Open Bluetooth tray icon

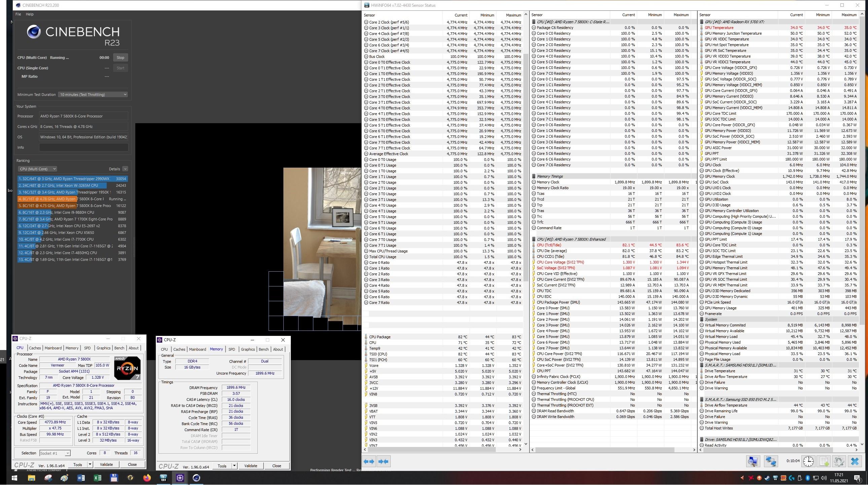tap(808, 478)
